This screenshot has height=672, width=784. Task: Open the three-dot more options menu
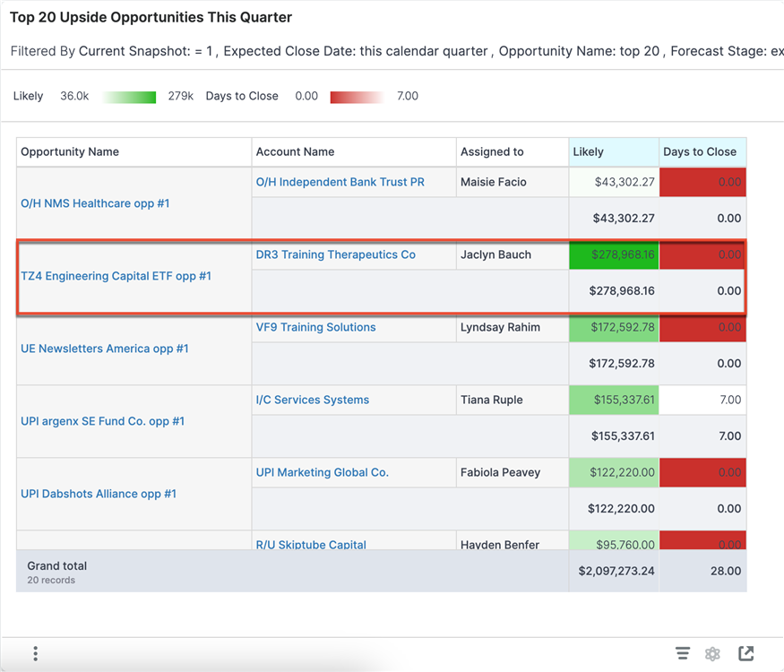[x=35, y=654]
